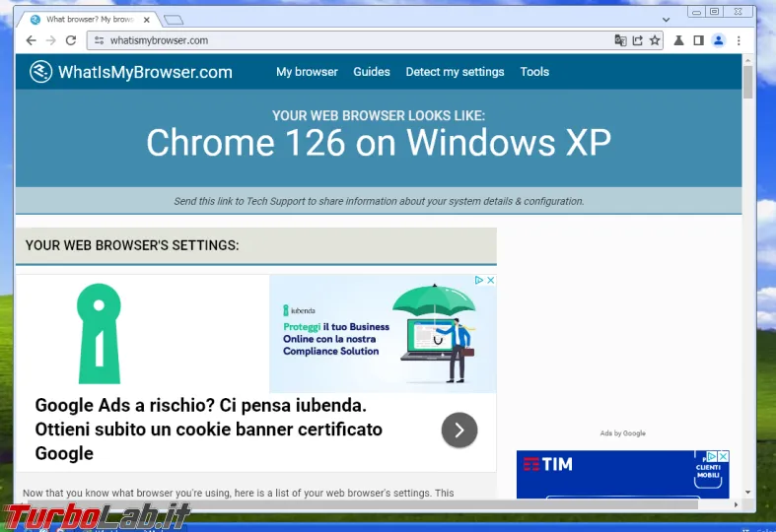Click the 'Send this link to Tech Support' text

click(379, 201)
